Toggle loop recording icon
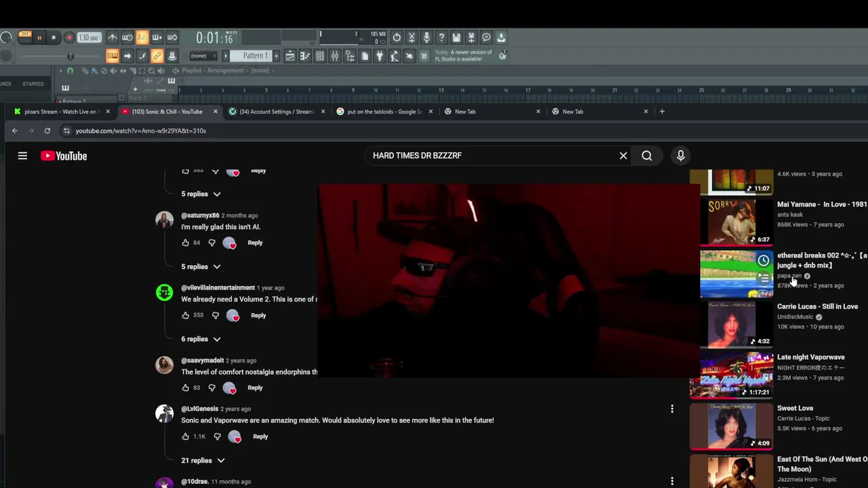This screenshot has width=868, height=488. coord(172,37)
